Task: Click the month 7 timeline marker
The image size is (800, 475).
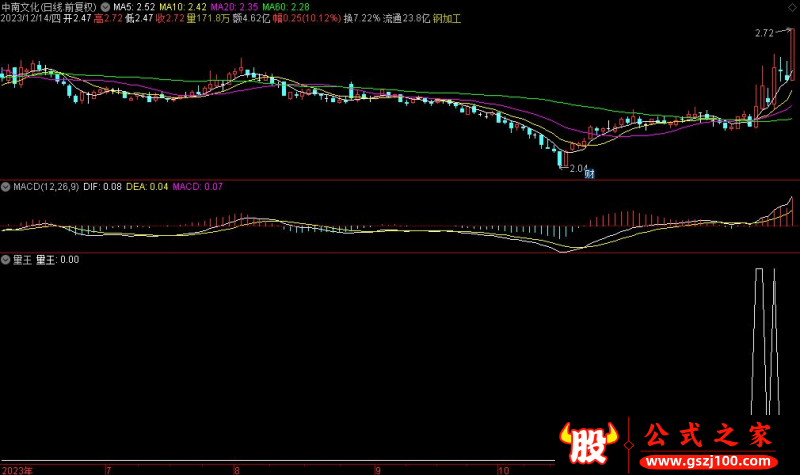Action: (109, 470)
